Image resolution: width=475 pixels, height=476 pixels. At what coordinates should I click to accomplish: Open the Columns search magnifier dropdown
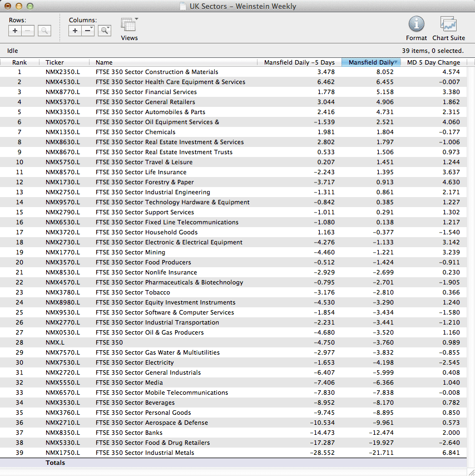click(105, 31)
